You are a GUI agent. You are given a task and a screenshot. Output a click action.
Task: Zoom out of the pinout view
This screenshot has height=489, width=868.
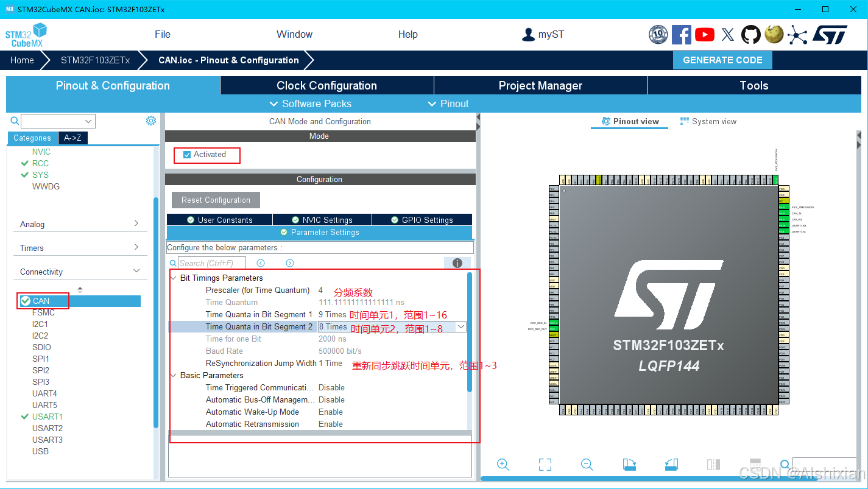coord(587,465)
